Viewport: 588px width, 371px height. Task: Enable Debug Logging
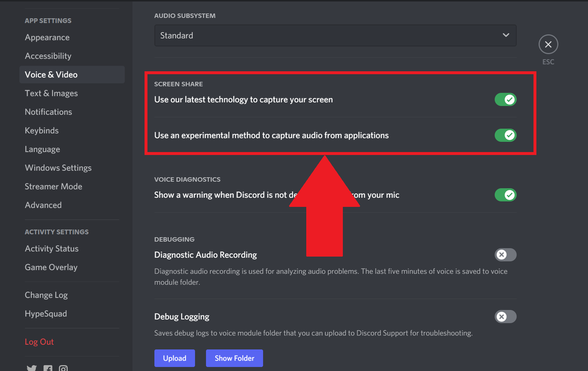(x=505, y=317)
